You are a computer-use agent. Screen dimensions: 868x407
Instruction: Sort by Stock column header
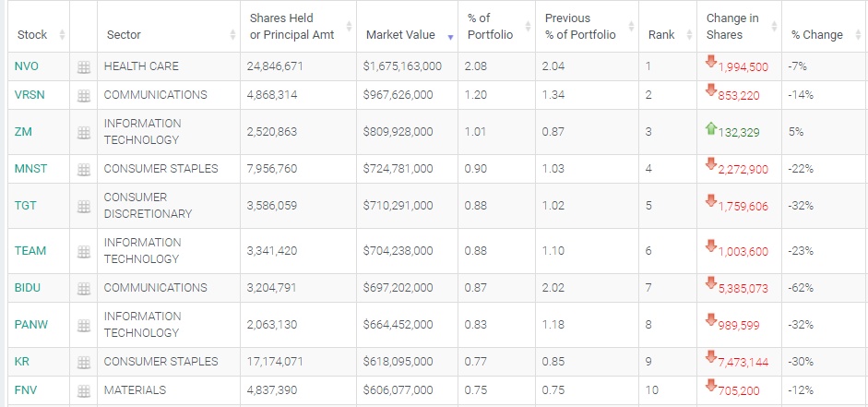32,35
